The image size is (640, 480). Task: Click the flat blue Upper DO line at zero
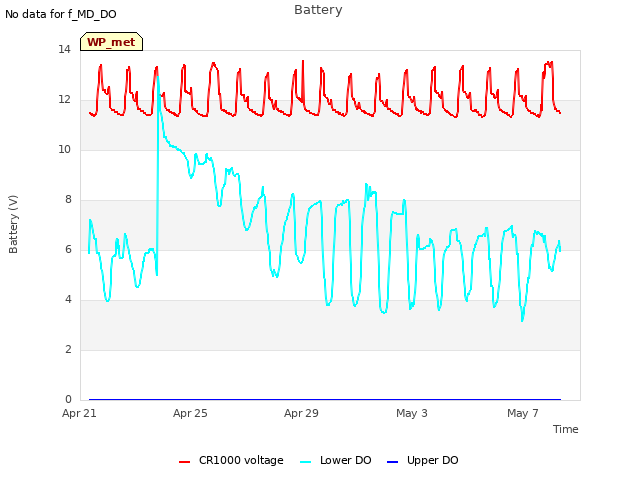click(x=325, y=399)
